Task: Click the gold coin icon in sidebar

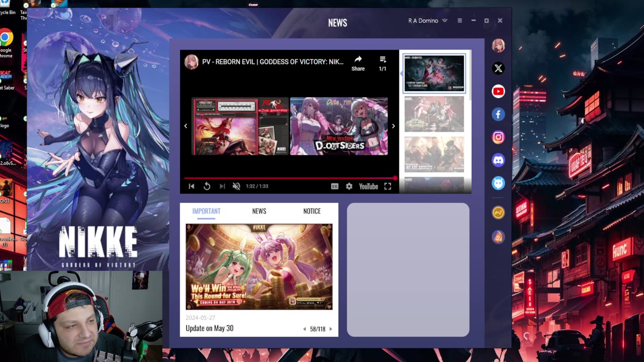Action: (498, 213)
